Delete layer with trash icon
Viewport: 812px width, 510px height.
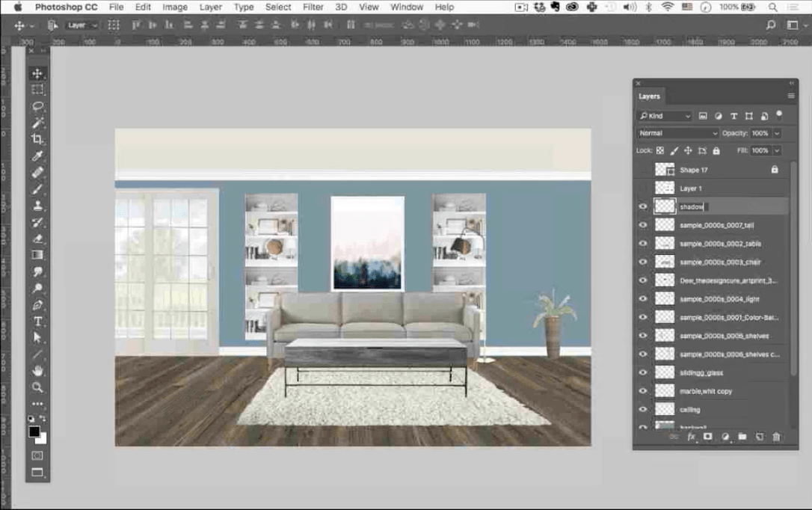776,437
